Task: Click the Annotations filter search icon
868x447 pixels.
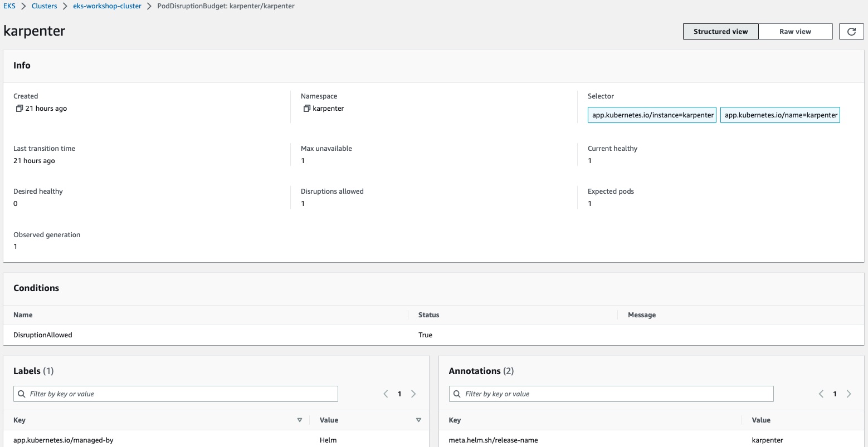Action: click(457, 394)
